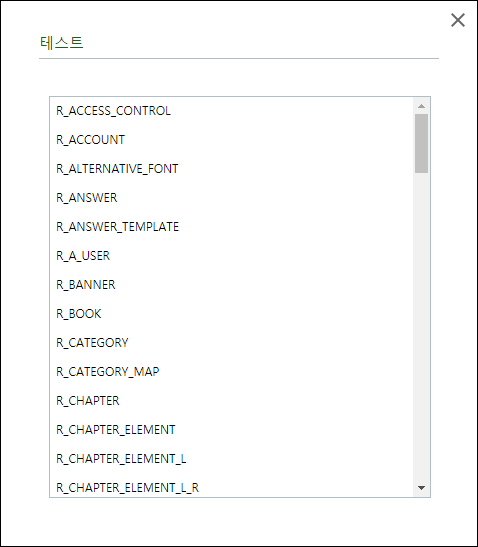The height and width of the screenshot is (547, 478).
Task: Click the scrollbar down arrow
Action: coord(421,488)
